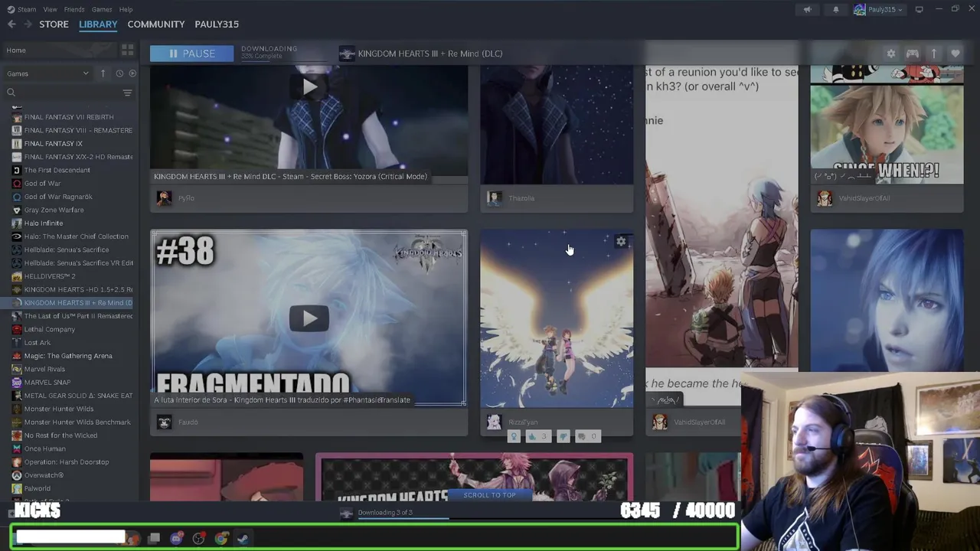Select Gray Zone Warfare in library
Screen dimensions: 980x551
pos(54,210)
